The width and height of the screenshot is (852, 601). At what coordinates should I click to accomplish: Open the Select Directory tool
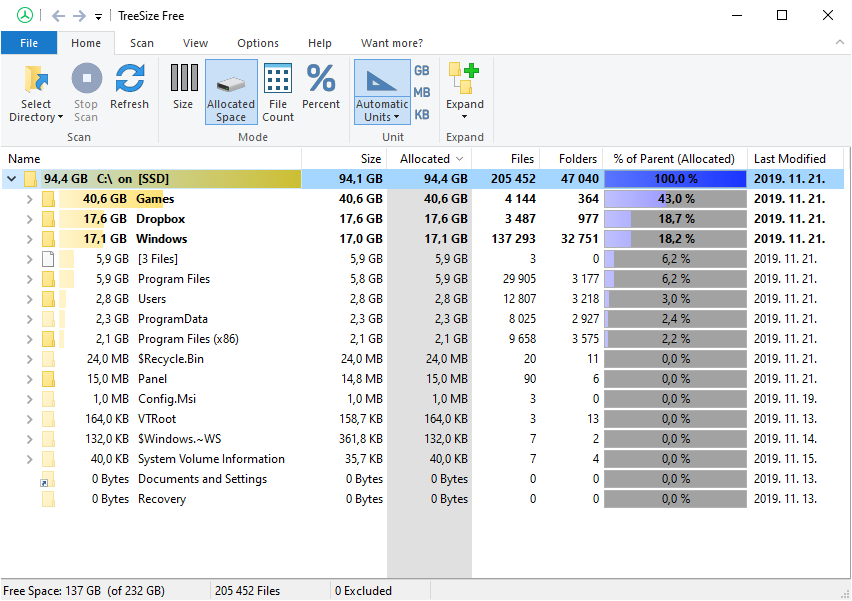[36, 93]
